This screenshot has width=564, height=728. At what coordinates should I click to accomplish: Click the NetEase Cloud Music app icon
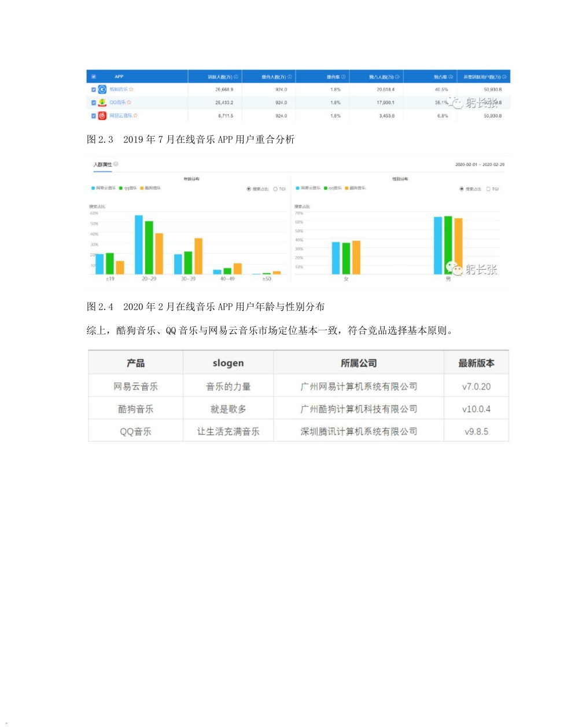[102, 116]
